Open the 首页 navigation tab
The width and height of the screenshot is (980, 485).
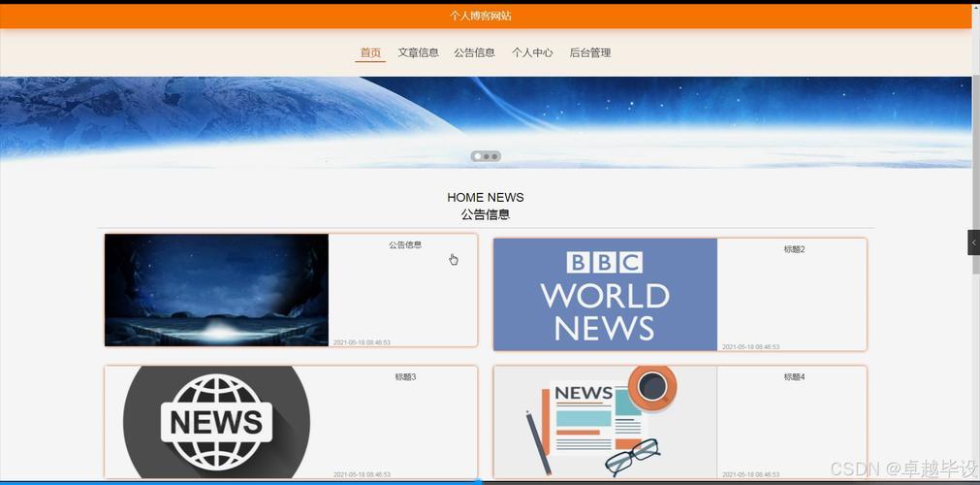pyautogui.click(x=370, y=52)
